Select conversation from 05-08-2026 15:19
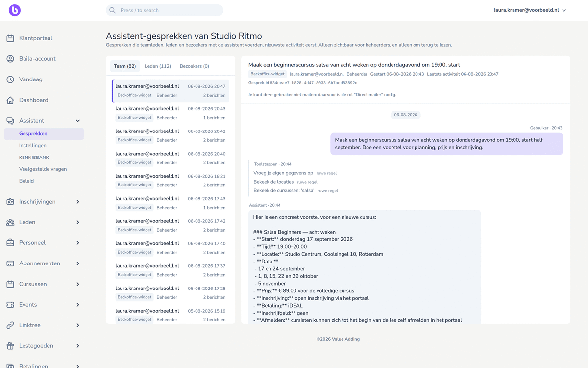Image resolution: width=588 pixels, height=368 pixels. pos(171,315)
